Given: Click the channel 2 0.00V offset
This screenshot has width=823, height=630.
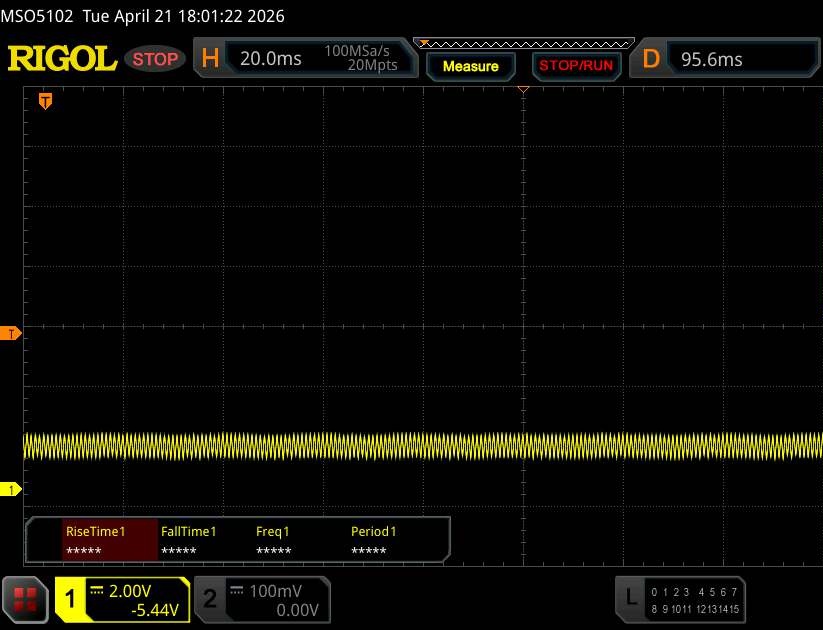Looking at the screenshot, I should tap(297, 610).
